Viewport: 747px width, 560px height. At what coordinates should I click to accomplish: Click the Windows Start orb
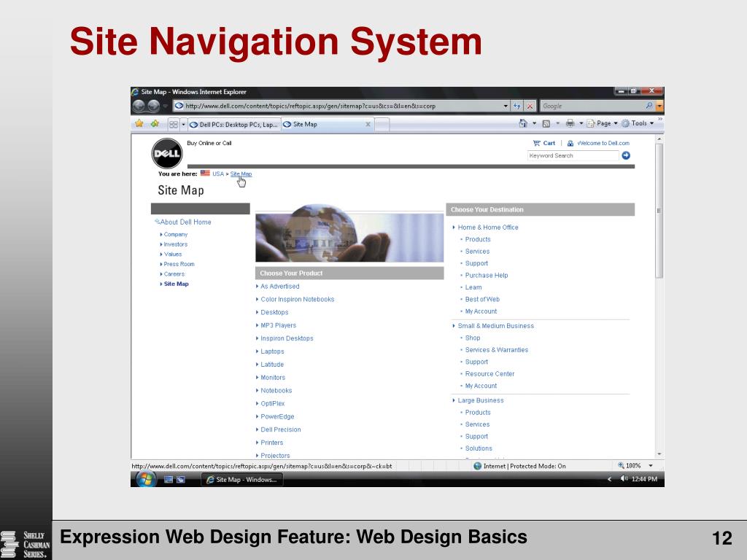pyautogui.click(x=146, y=478)
